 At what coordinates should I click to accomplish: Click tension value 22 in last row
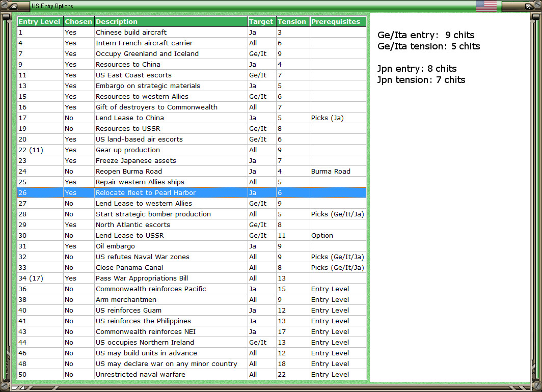293,374
